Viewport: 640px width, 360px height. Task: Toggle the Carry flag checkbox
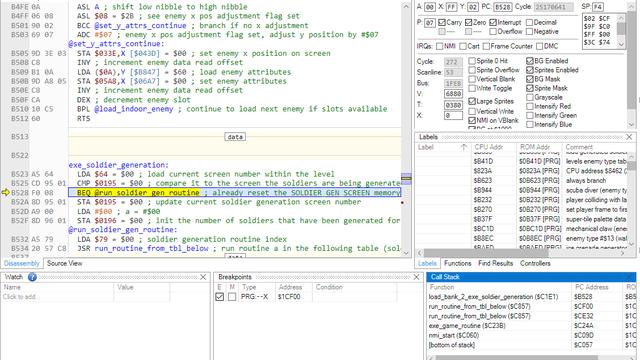click(x=442, y=22)
